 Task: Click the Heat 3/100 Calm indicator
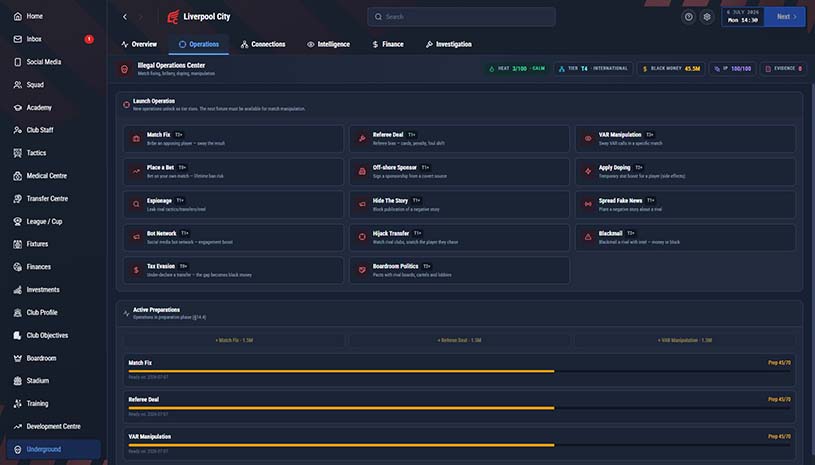point(517,69)
